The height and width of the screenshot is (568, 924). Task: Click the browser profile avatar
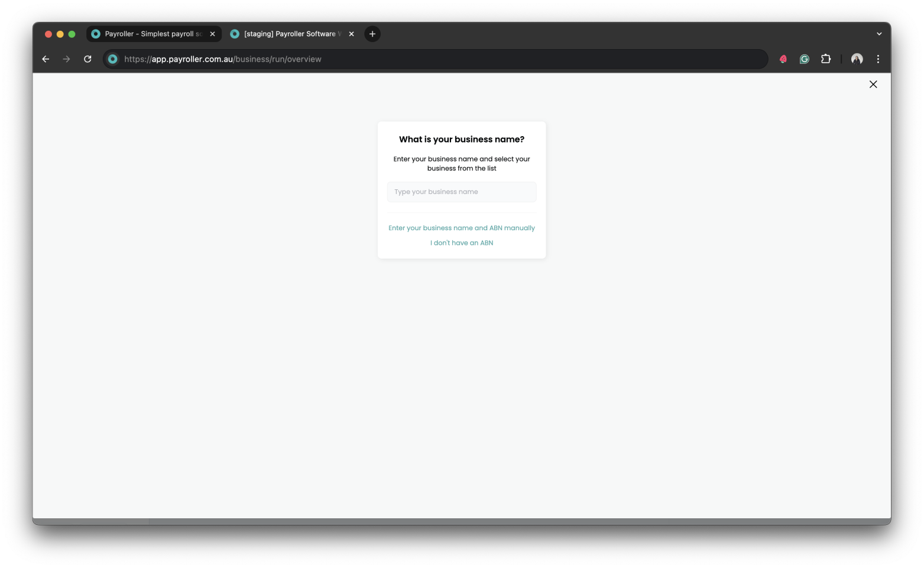[857, 59]
